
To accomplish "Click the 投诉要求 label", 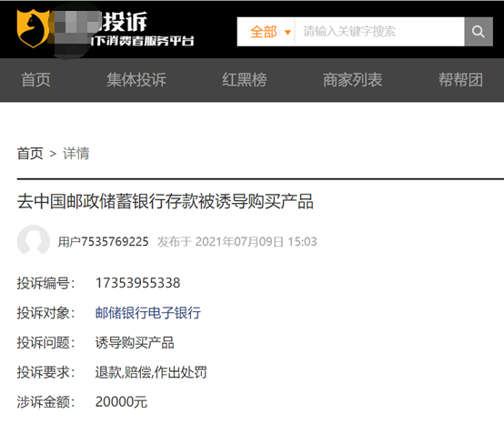I will click(46, 372).
